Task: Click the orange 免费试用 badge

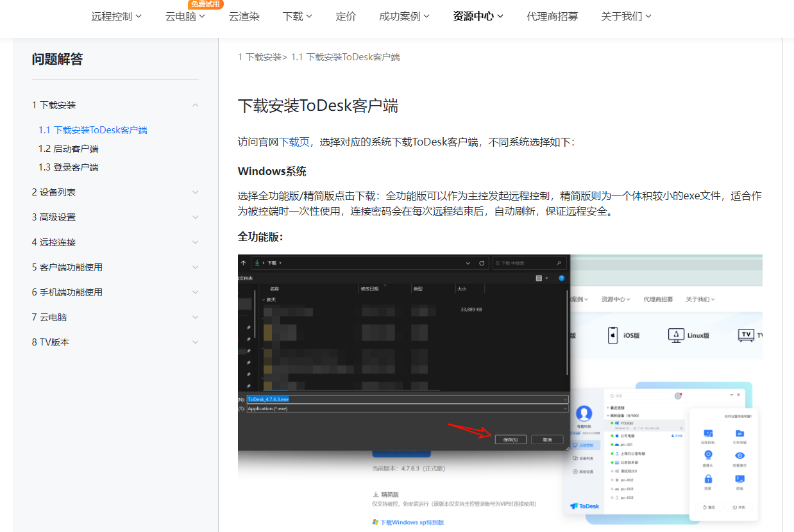Action: click(205, 4)
